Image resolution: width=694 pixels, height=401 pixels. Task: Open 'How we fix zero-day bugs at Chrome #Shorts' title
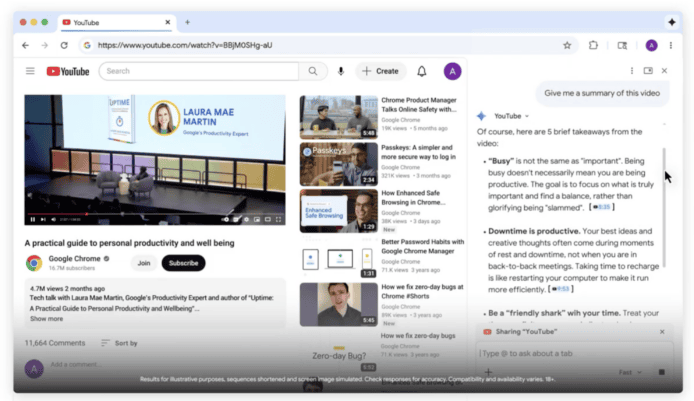click(x=422, y=292)
